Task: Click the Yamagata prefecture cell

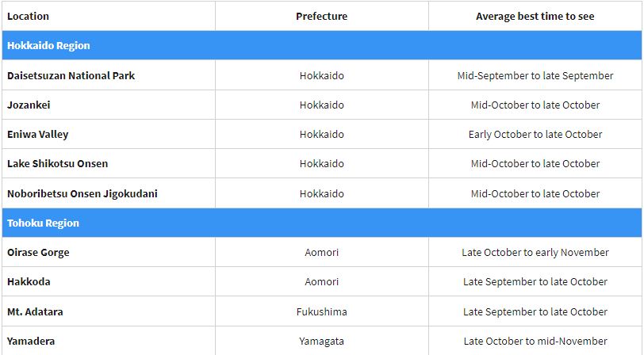Action: (321, 342)
